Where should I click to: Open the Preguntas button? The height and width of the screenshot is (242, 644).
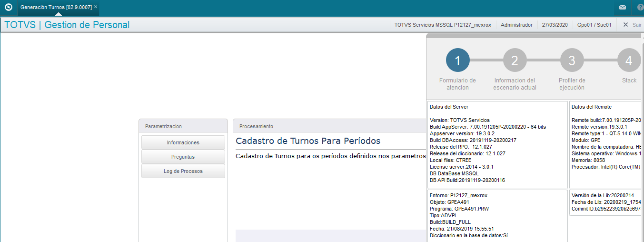click(x=183, y=157)
